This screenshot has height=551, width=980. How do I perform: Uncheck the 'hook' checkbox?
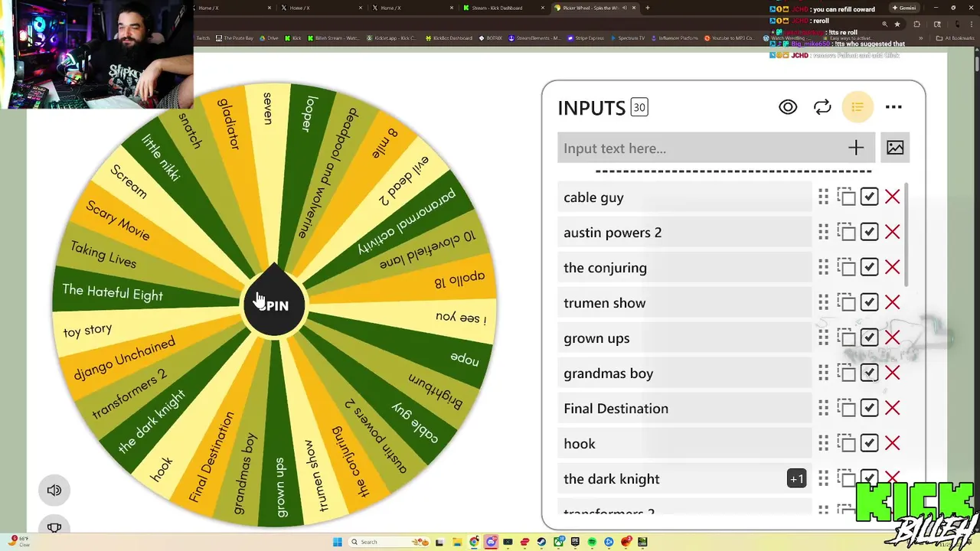[869, 443]
